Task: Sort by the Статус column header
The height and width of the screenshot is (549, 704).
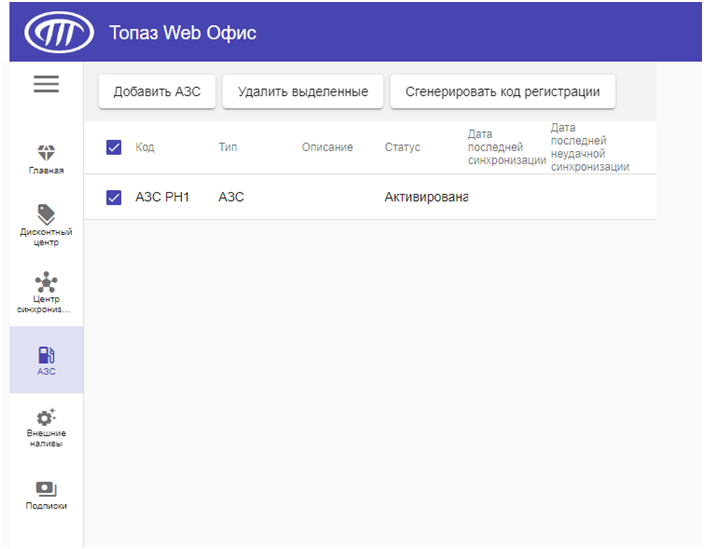Action: point(402,147)
